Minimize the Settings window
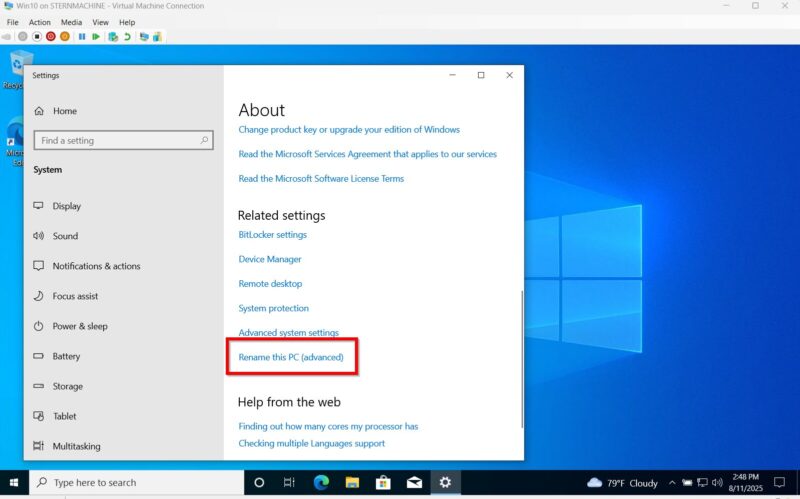Viewport: 800px width, 499px height. pos(452,75)
